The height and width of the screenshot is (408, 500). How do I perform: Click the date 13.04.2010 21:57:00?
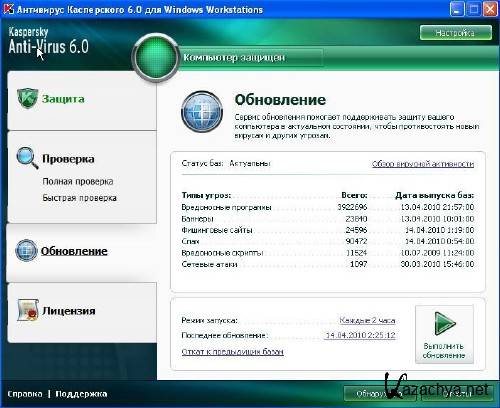[437, 207]
